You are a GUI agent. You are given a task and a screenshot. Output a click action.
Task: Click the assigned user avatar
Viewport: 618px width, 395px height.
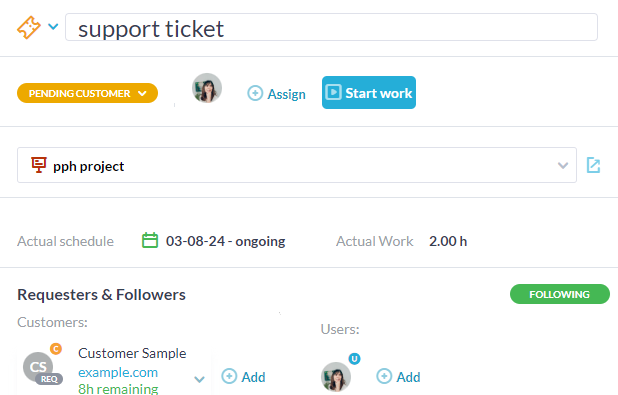(207, 88)
